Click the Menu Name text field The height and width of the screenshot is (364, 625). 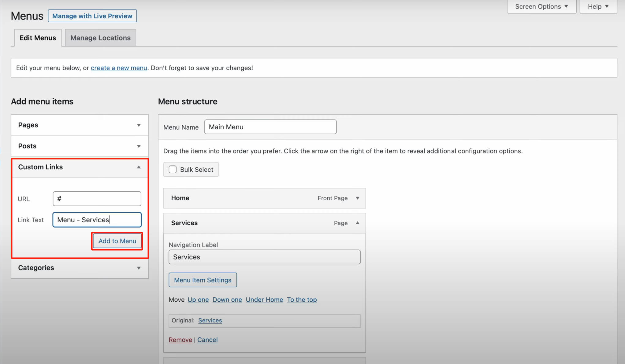click(x=270, y=127)
